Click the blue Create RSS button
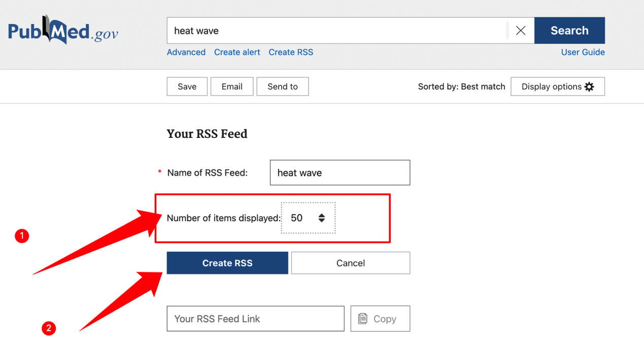The height and width of the screenshot is (353, 644). [x=227, y=263]
